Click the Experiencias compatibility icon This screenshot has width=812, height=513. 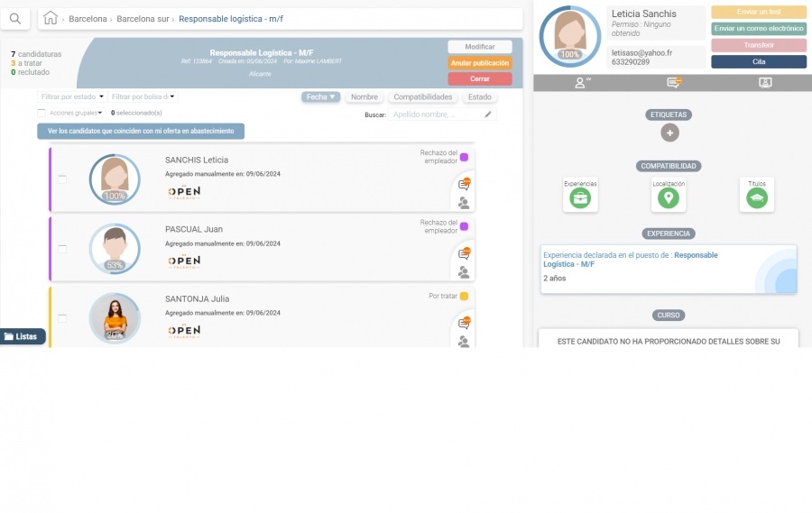tap(580, 197)
